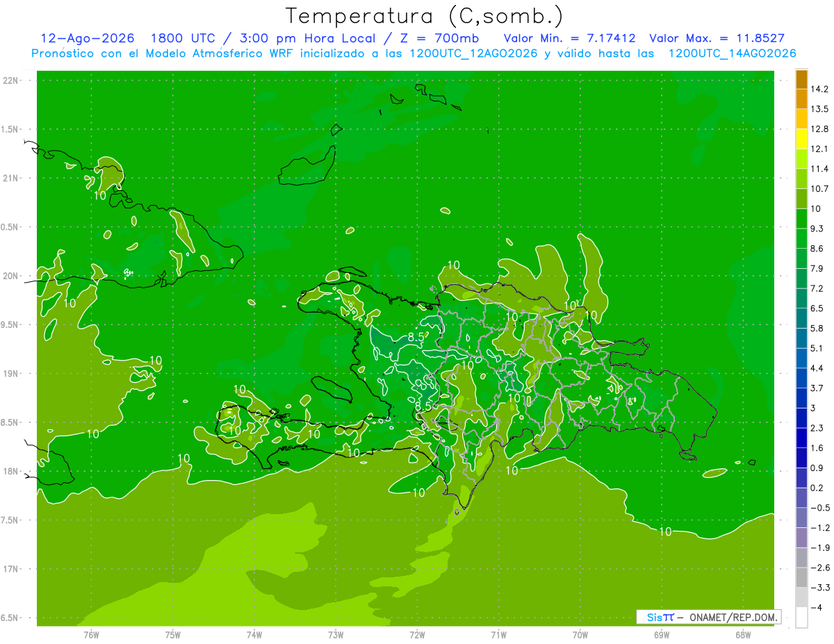Screen dimensions: 834x644
Task: Click the '-0.5' color scale value
Action: coord(820,508)
